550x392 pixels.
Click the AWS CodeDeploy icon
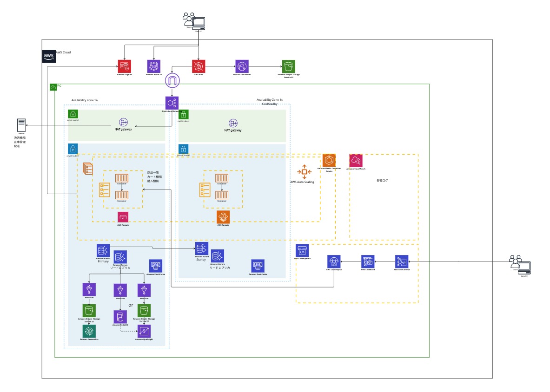coord(334,261)
